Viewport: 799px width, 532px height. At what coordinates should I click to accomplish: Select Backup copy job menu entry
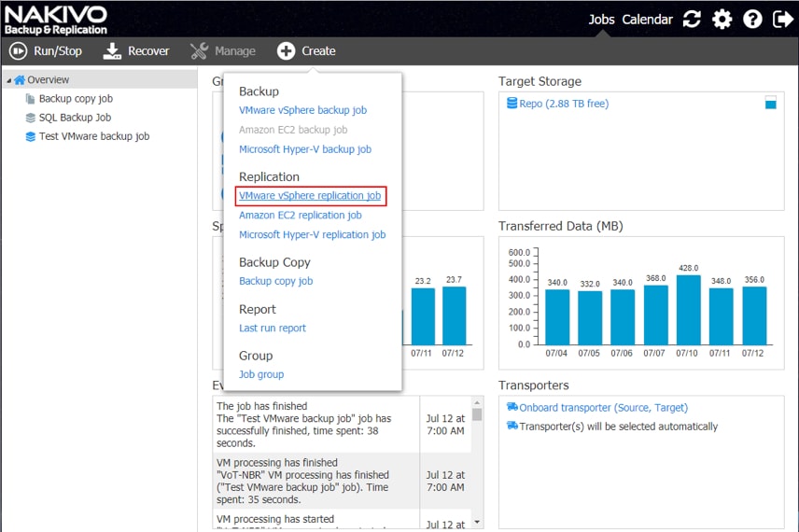(275, 281)
